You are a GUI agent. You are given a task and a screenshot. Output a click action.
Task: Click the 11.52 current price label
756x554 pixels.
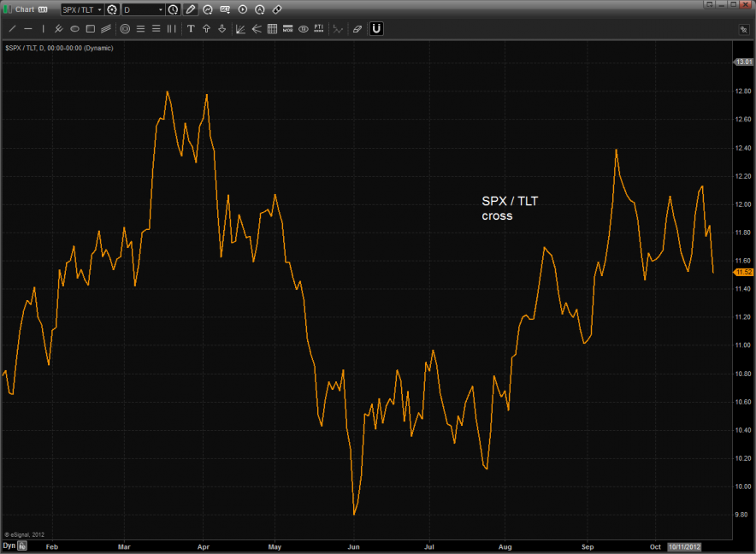tap(742, 272)
